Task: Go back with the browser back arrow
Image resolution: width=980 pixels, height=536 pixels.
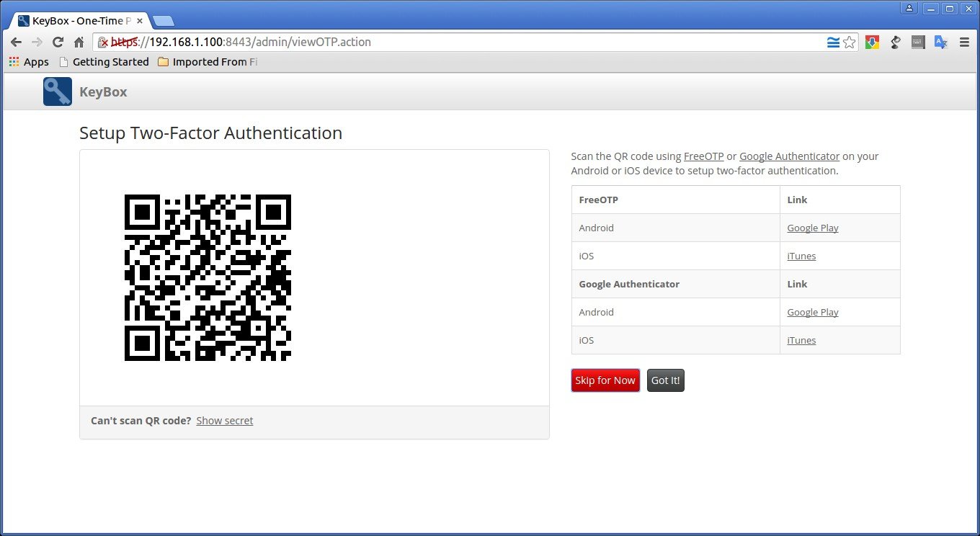Action: point(16,43)
